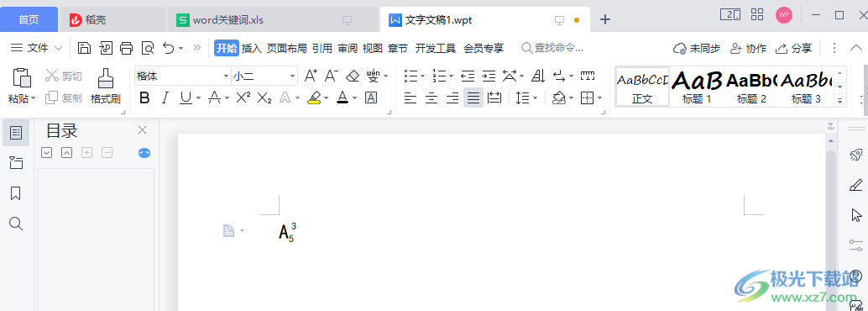Apply the 标题 1 style thumbnail

tap(697, 87)
